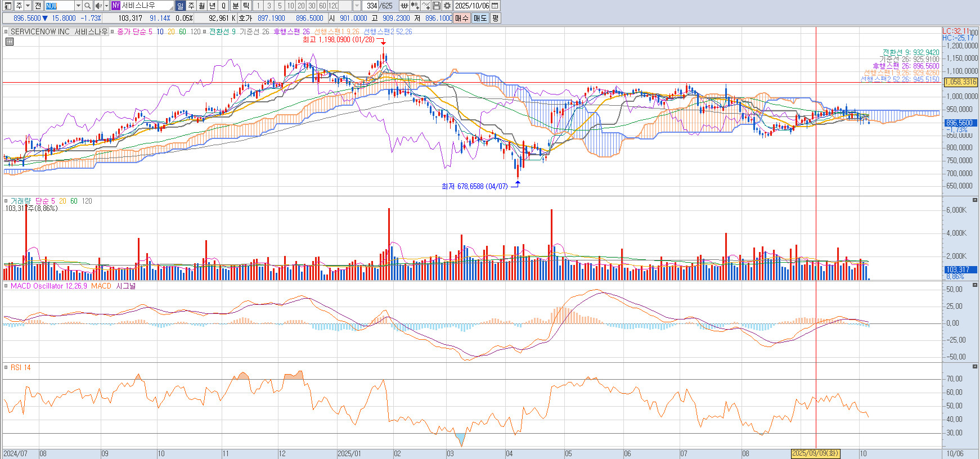Click the 기준선 26 legend label
Viewport: 980px width, 459px height.
click(254, 32)
